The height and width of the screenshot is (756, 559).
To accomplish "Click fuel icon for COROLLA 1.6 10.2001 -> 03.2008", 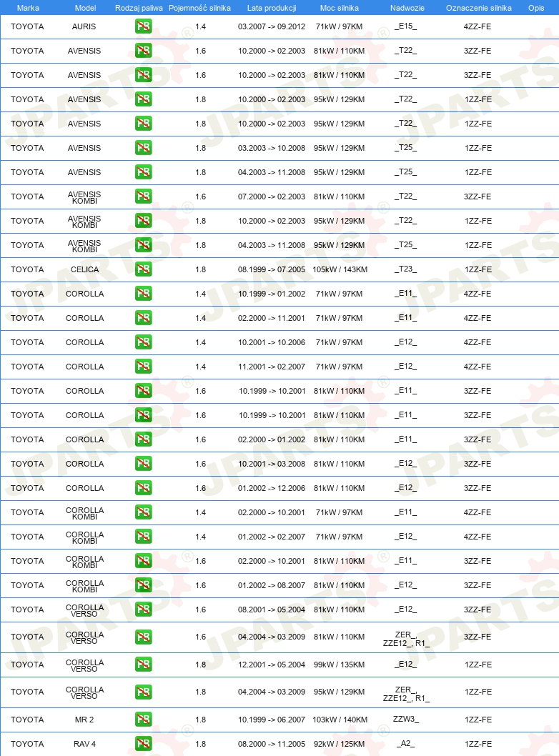I will tap(143, 463).
